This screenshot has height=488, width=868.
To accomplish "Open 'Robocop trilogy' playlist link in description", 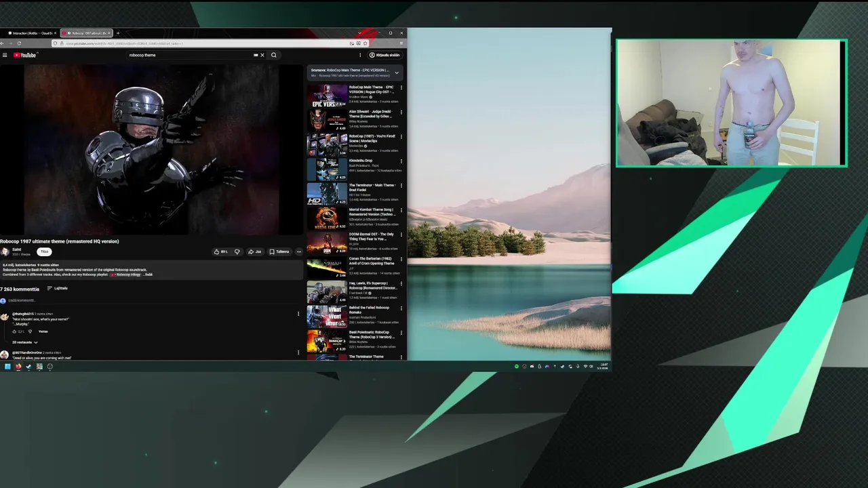I will [x=127, y=274].
